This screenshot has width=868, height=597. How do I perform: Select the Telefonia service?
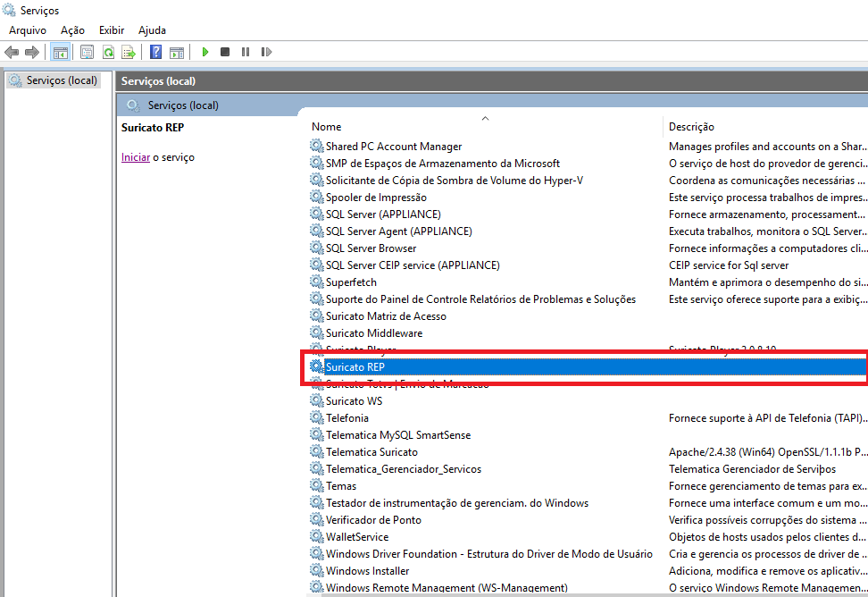point(347,418)
